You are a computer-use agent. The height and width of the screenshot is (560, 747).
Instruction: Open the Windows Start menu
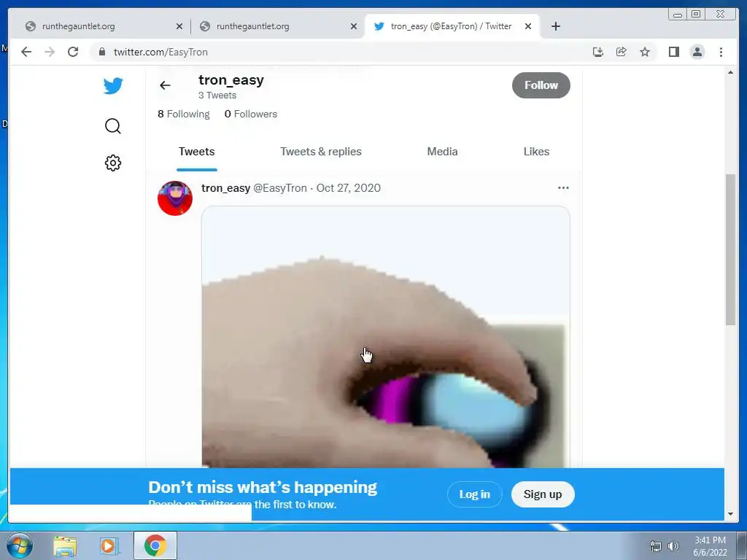[20, 545]
